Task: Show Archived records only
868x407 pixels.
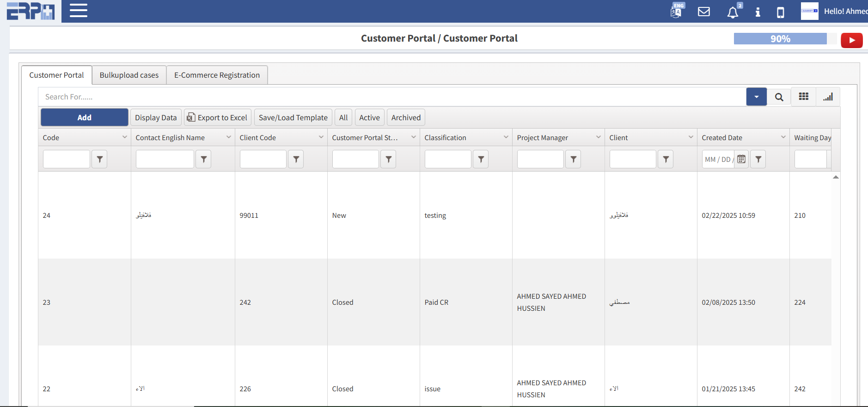Action: pos(406,117)
